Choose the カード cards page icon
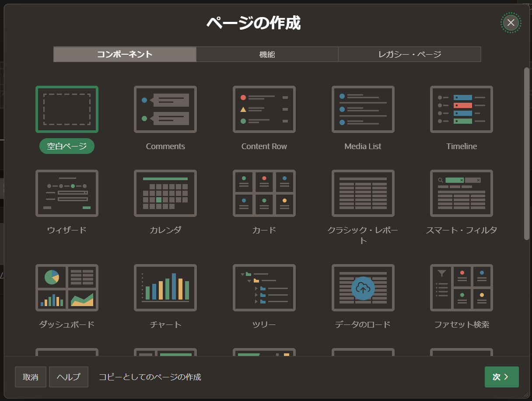The image size is (532, 401). coord(264,193)
